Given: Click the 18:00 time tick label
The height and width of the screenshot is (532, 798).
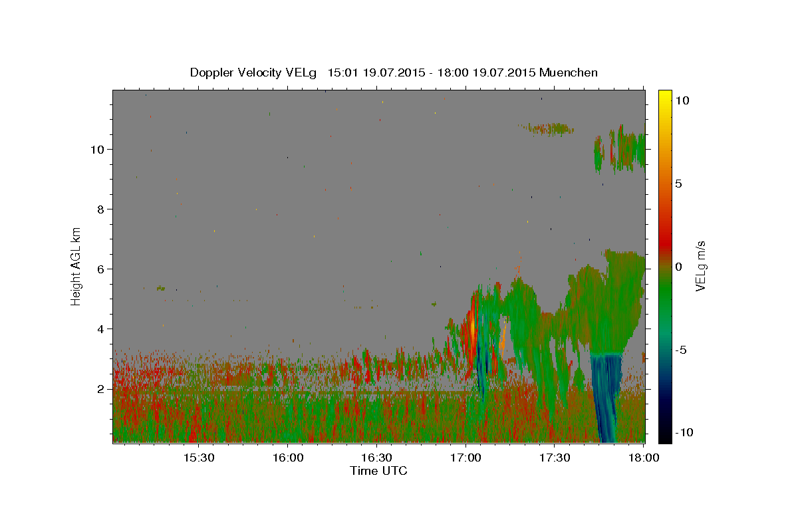Looking at the screenshot, I should tap(643, 458).
